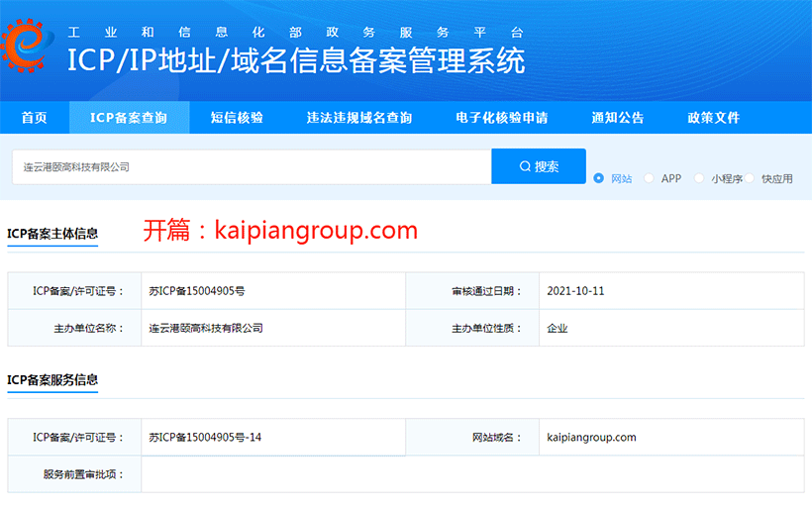Click the magnifier icon in search button
Viewport: 812px width, 509px height.
coord(525,166)
